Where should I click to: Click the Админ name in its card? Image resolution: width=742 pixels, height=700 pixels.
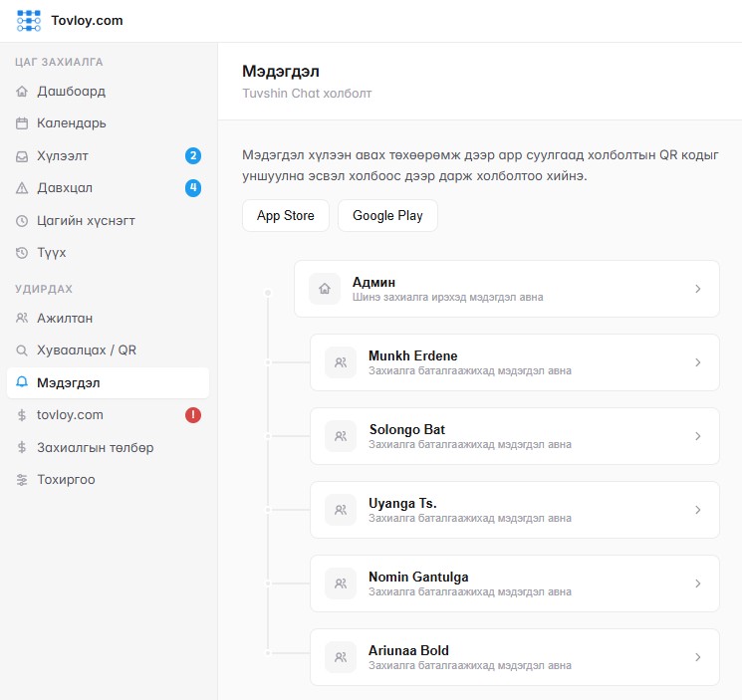pos(373,283)
